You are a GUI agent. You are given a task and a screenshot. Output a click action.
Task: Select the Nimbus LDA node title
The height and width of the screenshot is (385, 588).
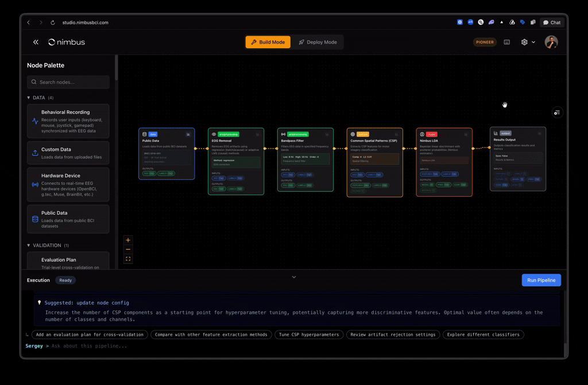(x=428, y=141)
